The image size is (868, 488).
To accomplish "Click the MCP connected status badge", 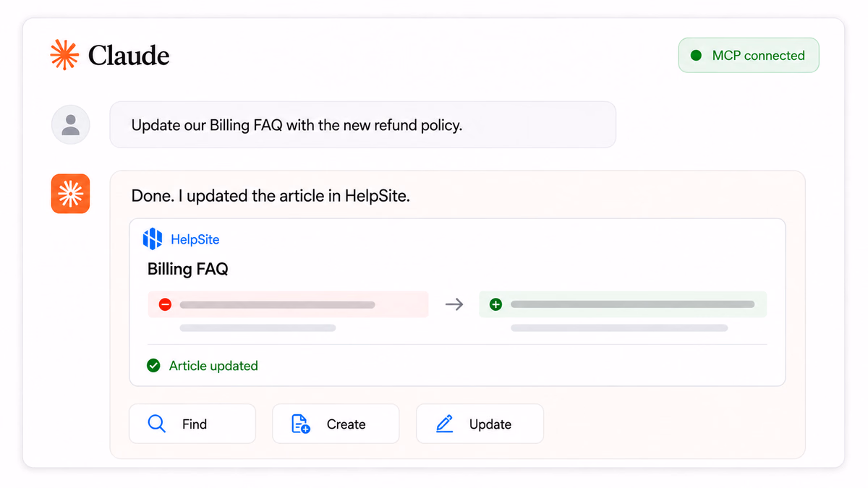I will coord(749,55).
